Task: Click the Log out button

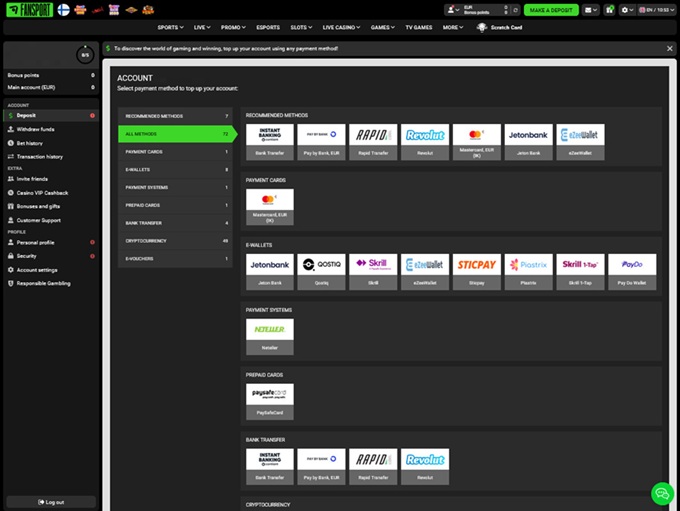Action: [51, 502]
